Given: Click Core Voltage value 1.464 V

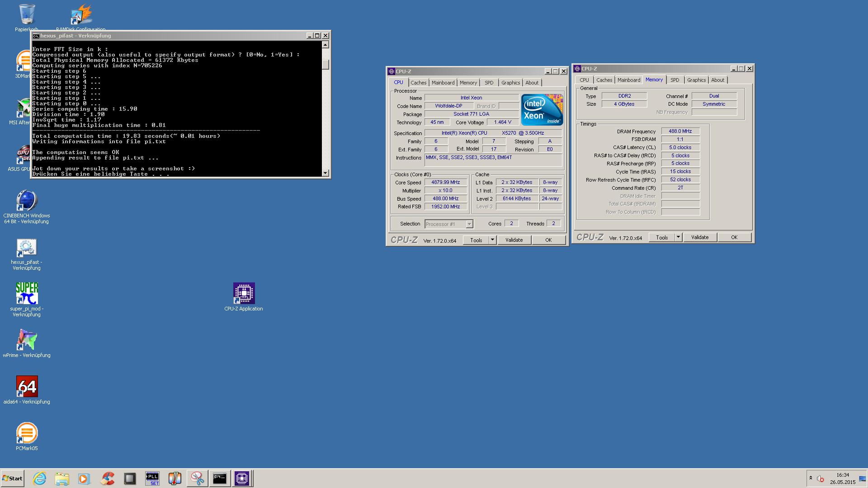Looking at the screenshot, I should click(503, 122).
